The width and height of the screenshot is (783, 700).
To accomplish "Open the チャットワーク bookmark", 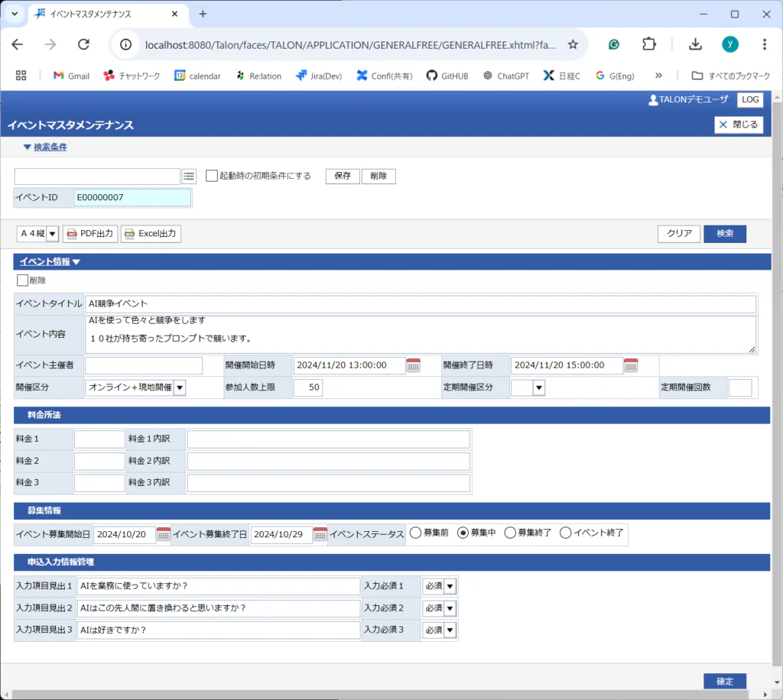I will (x=132, y=76).
